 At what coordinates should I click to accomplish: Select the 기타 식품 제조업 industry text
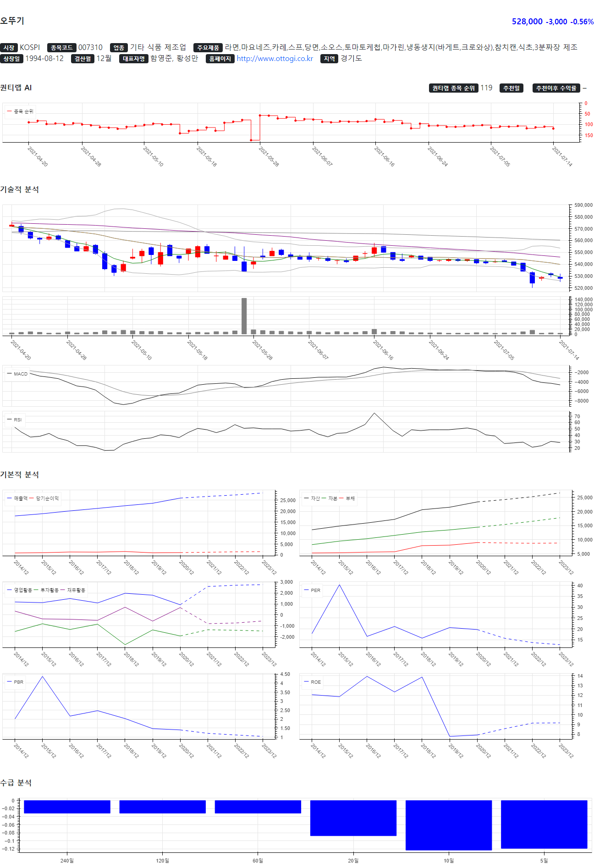[x=158, y=47]
